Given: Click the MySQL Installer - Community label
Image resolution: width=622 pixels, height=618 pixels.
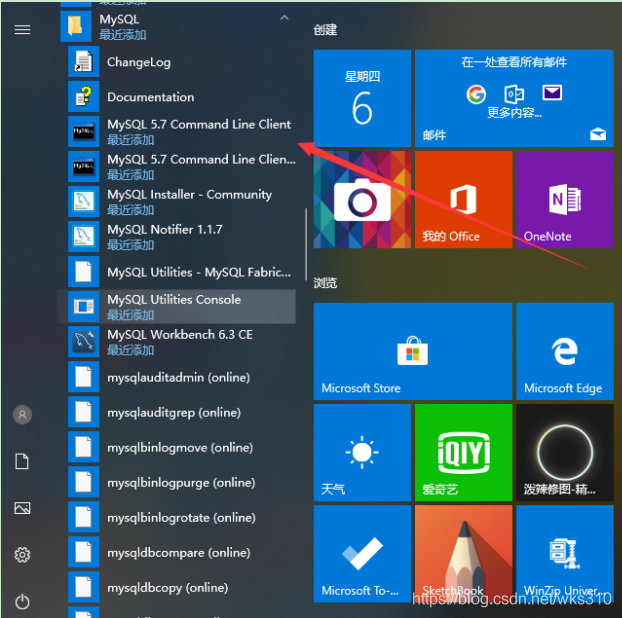Looking at the screenshot, I should click(190, 194).
